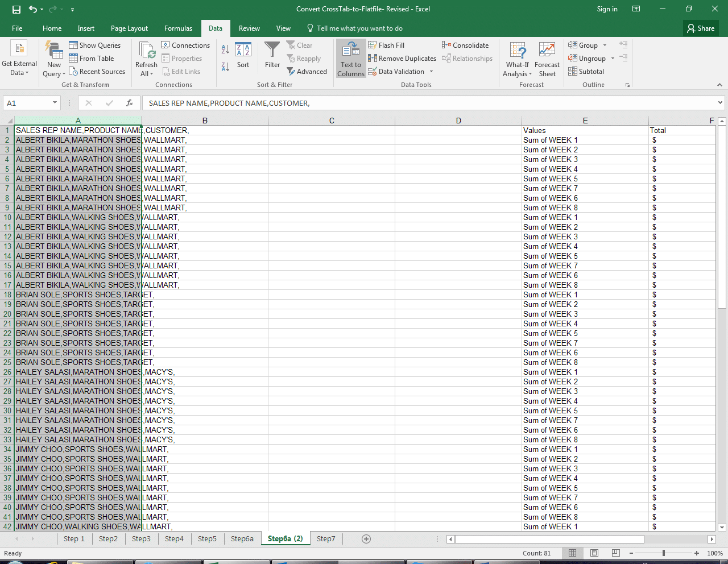The width and height of the screenshot is (728, 564).
Task: Click Subtotal
Action: point(586,72)
